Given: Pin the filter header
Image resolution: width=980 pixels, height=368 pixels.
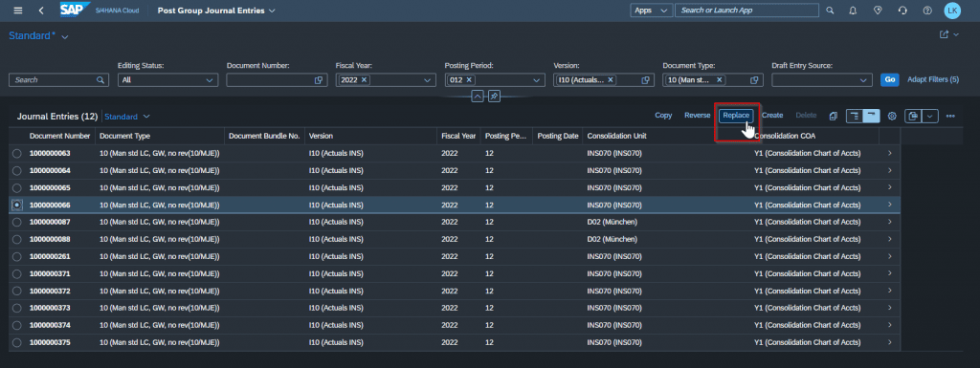Looking at the screenshot, I should point(494,97).
